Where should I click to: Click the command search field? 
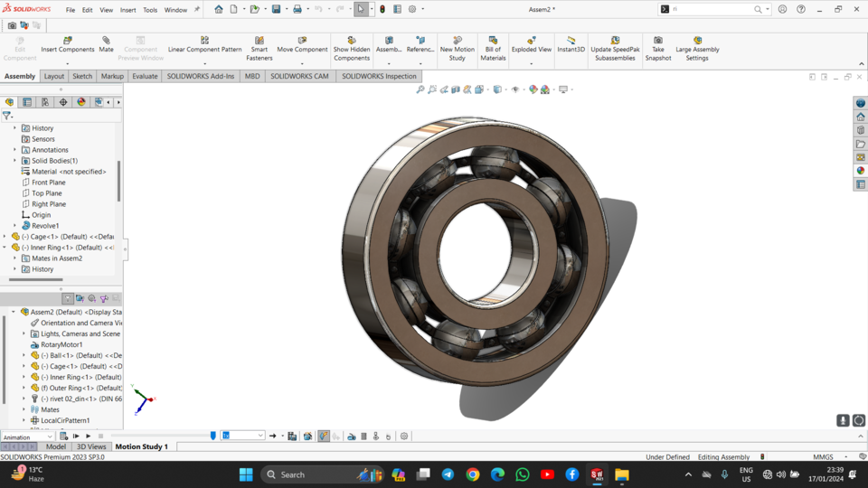point(712,9)
